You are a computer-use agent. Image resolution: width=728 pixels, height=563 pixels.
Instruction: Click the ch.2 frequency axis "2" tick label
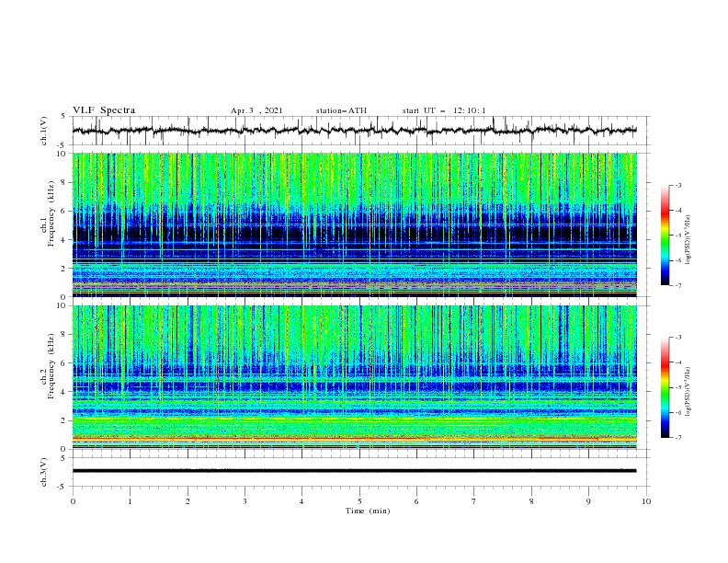click(x=65, y=420)
